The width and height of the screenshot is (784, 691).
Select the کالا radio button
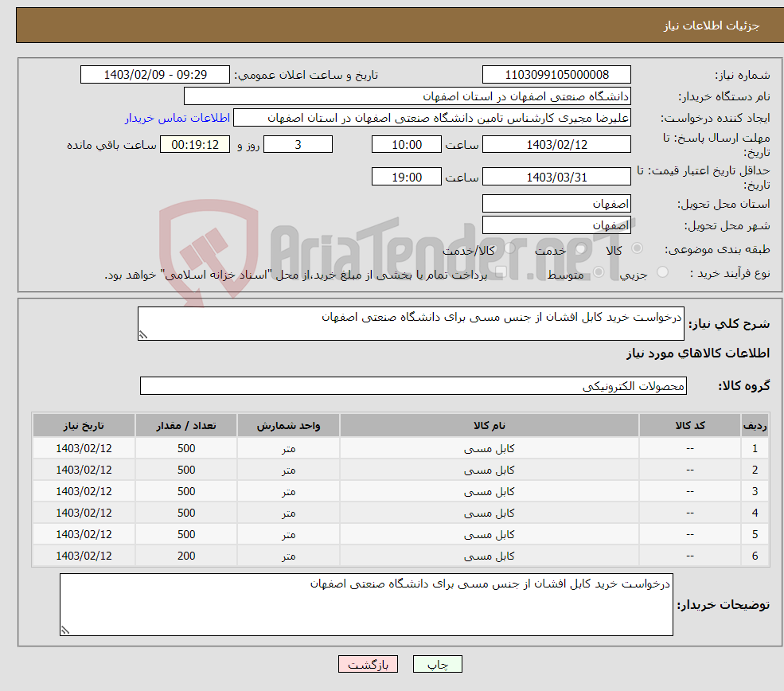point(637,248)
